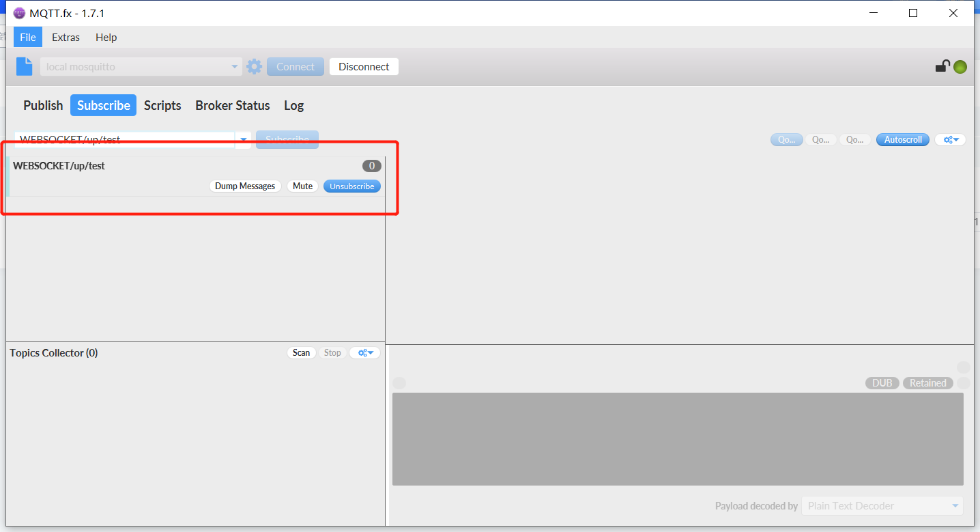This screenshot has width=980, height=532.
Task: Open the Plain Text Decoder dropdown
Action: pos(882,506)
